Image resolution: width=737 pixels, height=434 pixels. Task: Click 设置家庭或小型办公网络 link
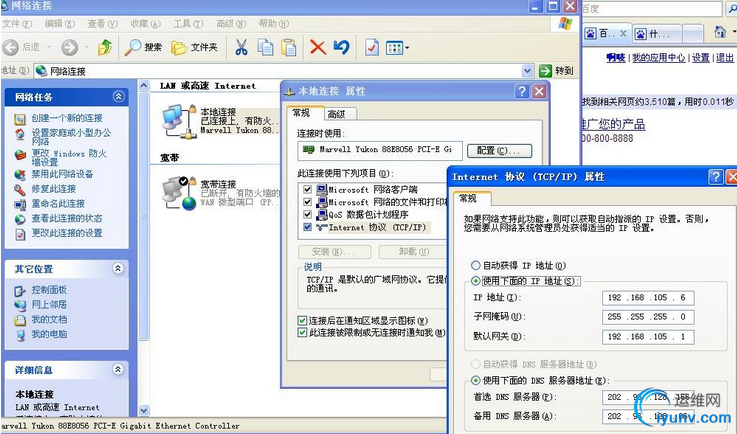click(71, 137)
